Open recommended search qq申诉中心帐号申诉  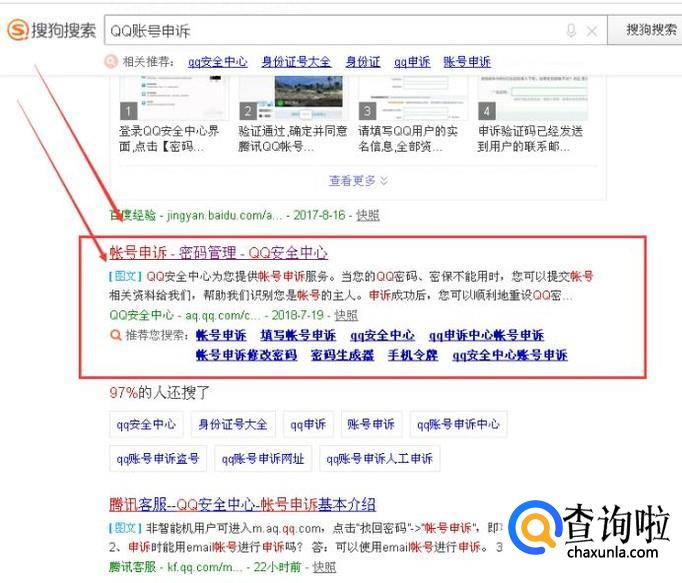[x=486, y=335]
